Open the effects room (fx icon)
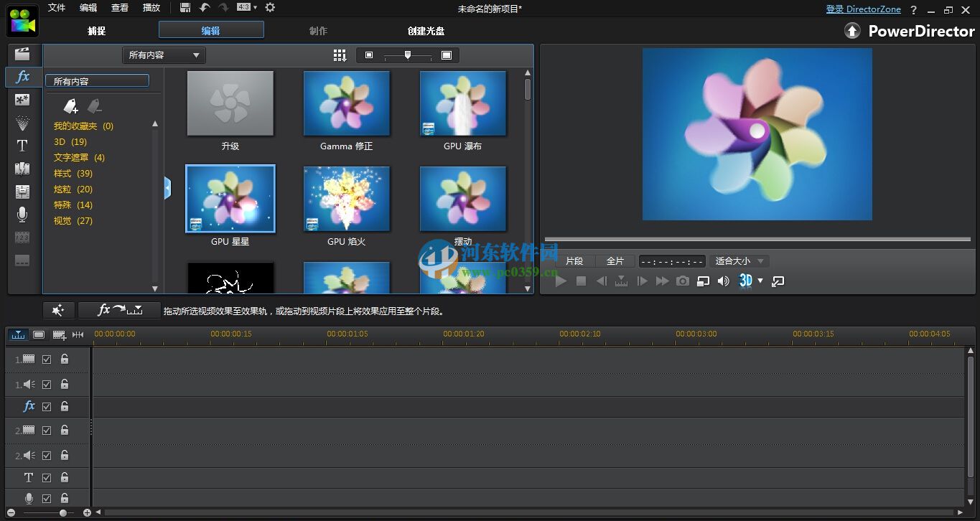Viewport: 980px width, 521px height. 23,76
